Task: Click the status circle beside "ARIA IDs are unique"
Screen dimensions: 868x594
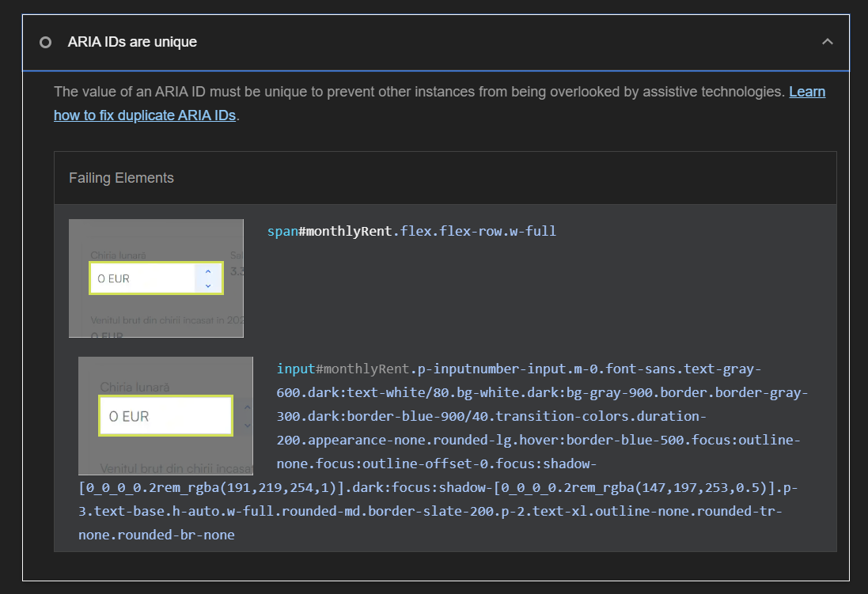Action: [46, 42]
